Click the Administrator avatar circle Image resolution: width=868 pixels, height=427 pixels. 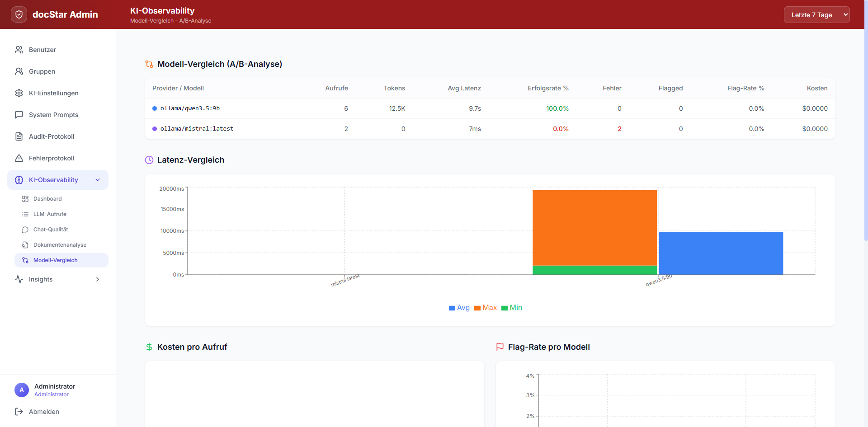(x=22, y=390)
